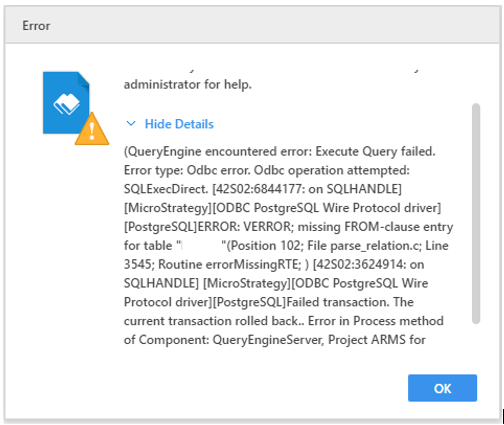Click the vertical scrollbar thumb
The height and width of the screenshot is (425, 504).
click(x=476, y=214)
